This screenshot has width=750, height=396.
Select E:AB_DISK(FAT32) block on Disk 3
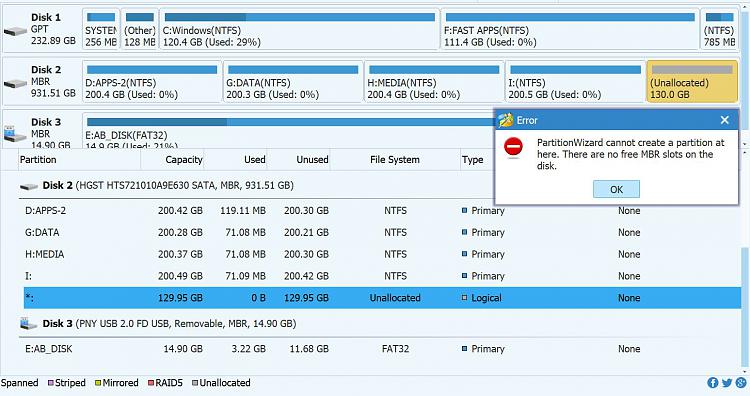(x=287, y=131)
